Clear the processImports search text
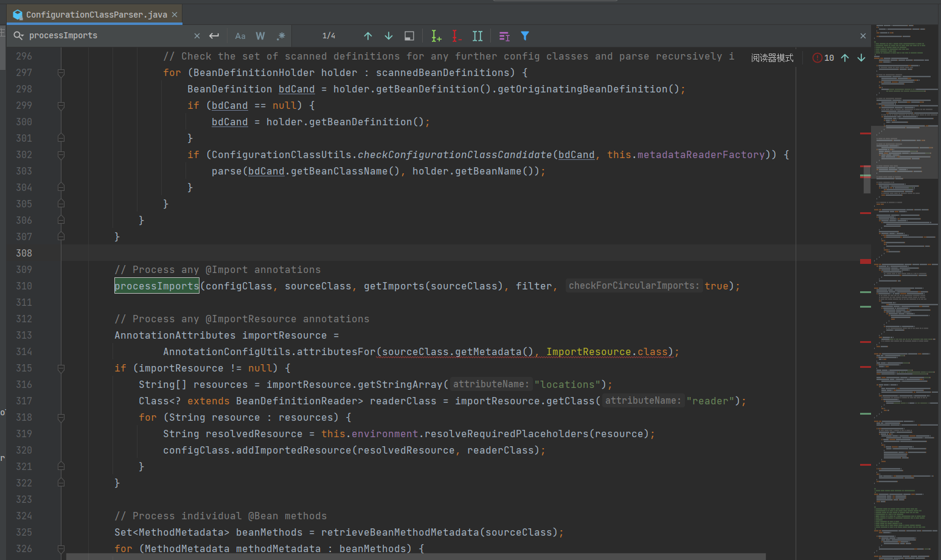 coord(197,36)
